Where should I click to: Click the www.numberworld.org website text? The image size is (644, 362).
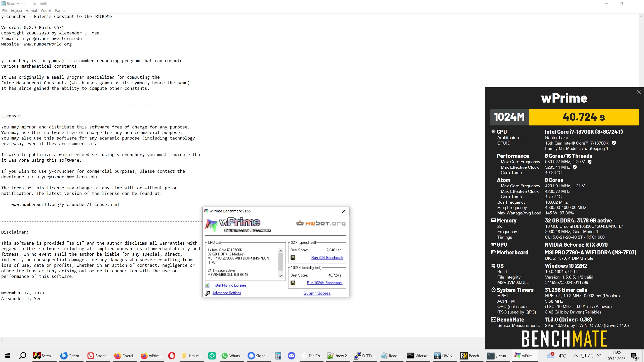(x=48, y=44)
